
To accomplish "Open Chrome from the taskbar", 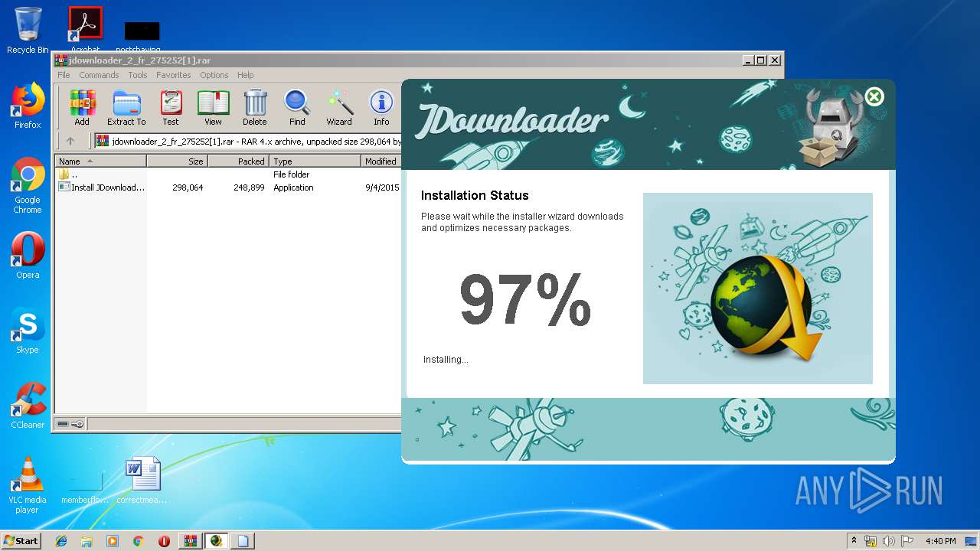I will click(139, 541).
